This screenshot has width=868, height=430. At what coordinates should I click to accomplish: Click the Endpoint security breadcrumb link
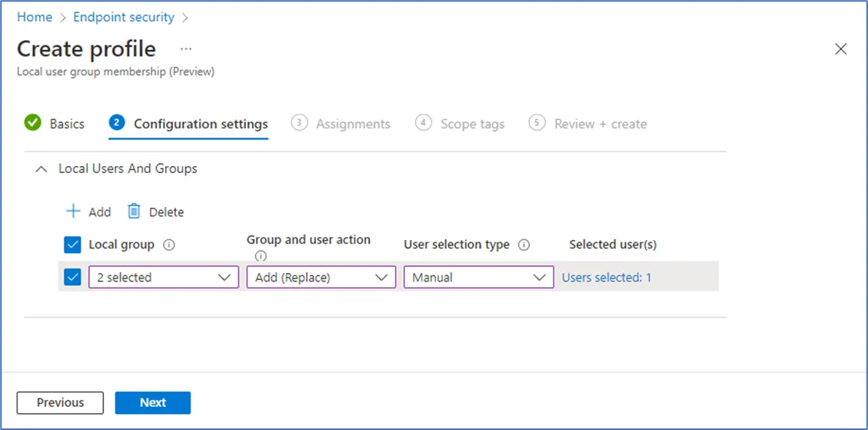point(124,17)
